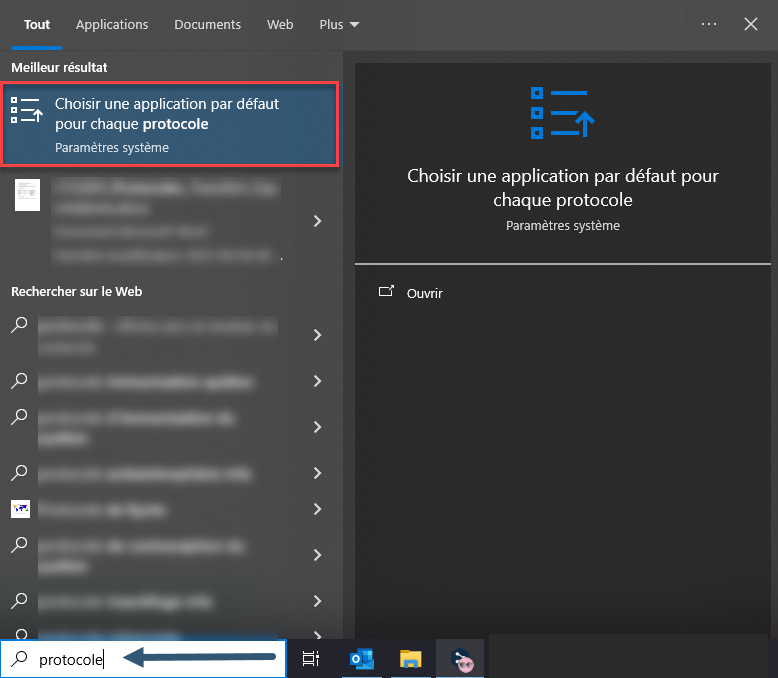
Task: Select the document file thumbnail result
Action: tap(27, 194)
